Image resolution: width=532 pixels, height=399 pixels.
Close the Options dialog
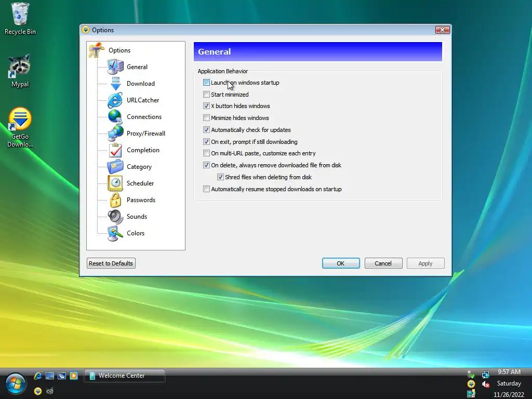[443, 30]
